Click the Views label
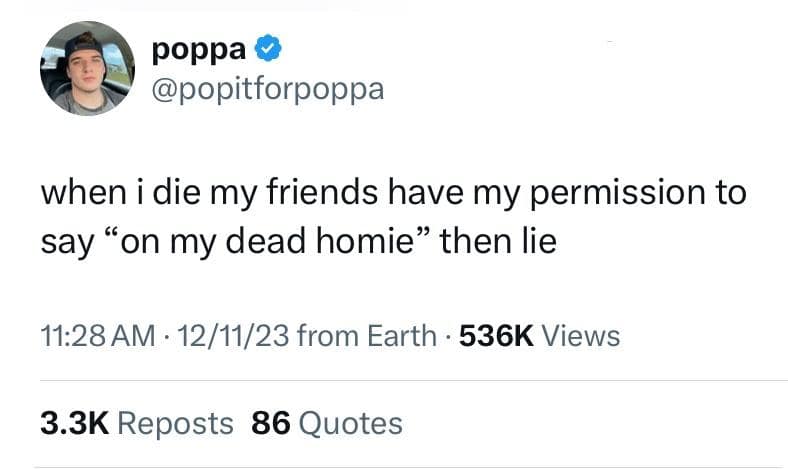 click(x=578, y=336)
